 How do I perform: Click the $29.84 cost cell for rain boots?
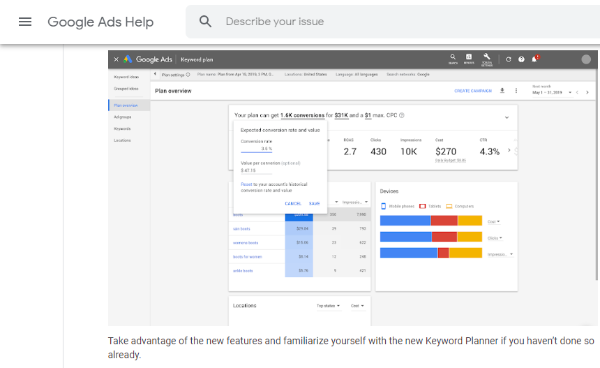tap(299, 229)
